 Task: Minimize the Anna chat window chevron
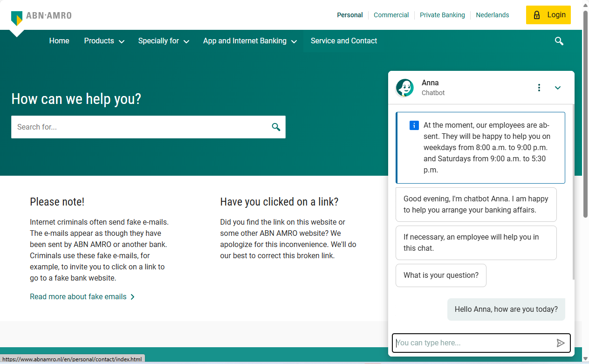coord(558,88)
